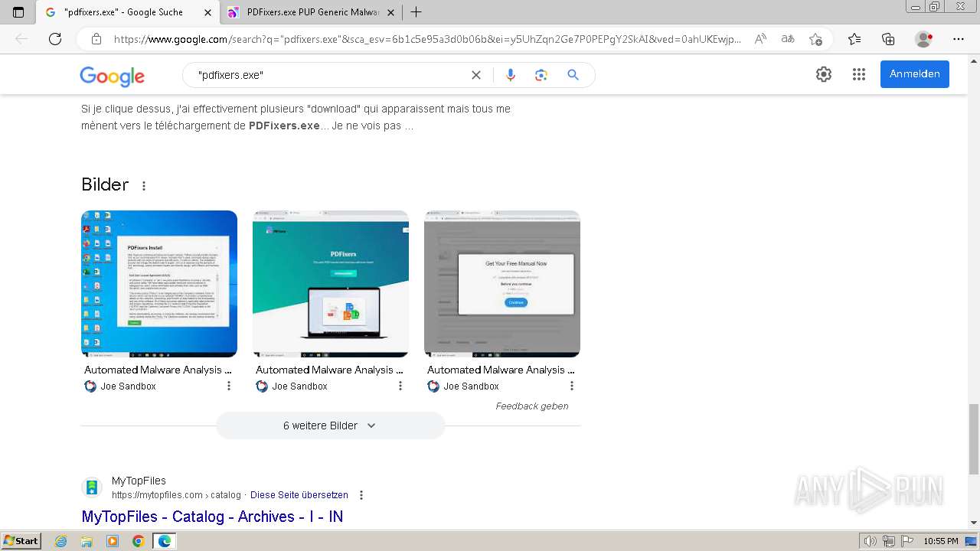Click Diese Seite übersetzen link
Viewport: 980px width, 551px height.
[299, 495]
